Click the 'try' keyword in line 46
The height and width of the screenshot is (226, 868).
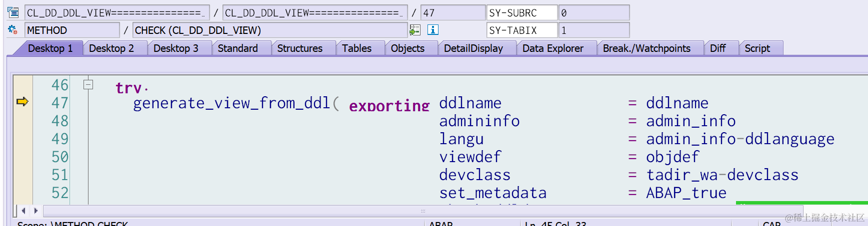point(128,88)
